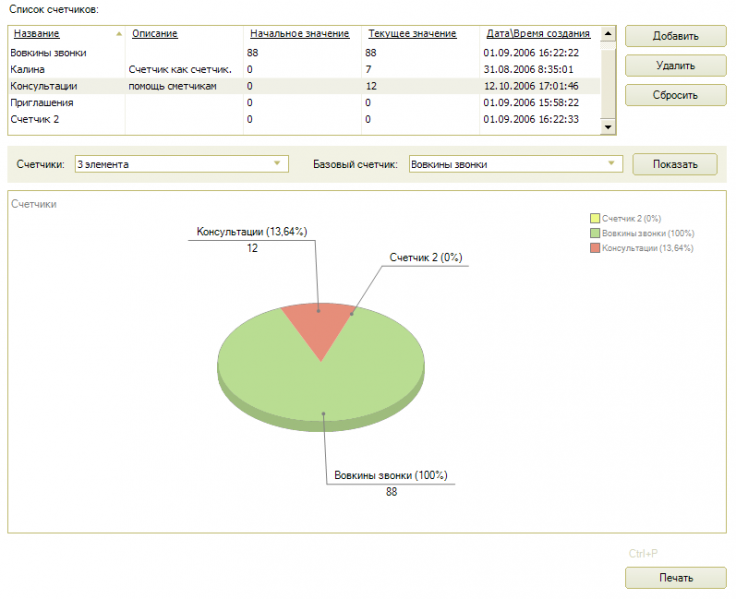Click the Удалить button
This screenshot has width=736, height=599.
[675, 66]
